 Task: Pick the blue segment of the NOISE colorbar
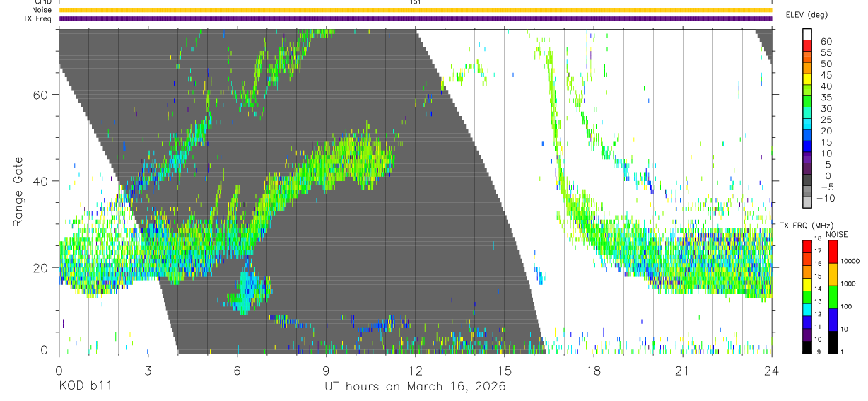click(x=833, y=318)
